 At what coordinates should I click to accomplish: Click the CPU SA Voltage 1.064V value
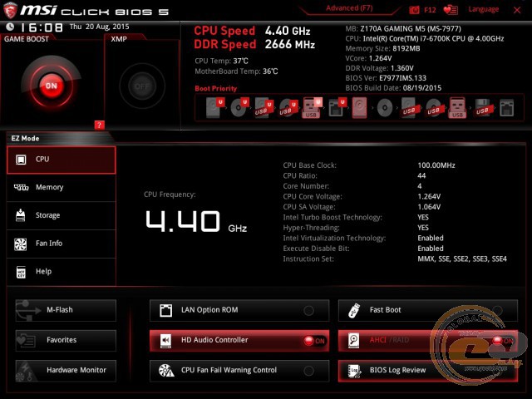point(429,207)
